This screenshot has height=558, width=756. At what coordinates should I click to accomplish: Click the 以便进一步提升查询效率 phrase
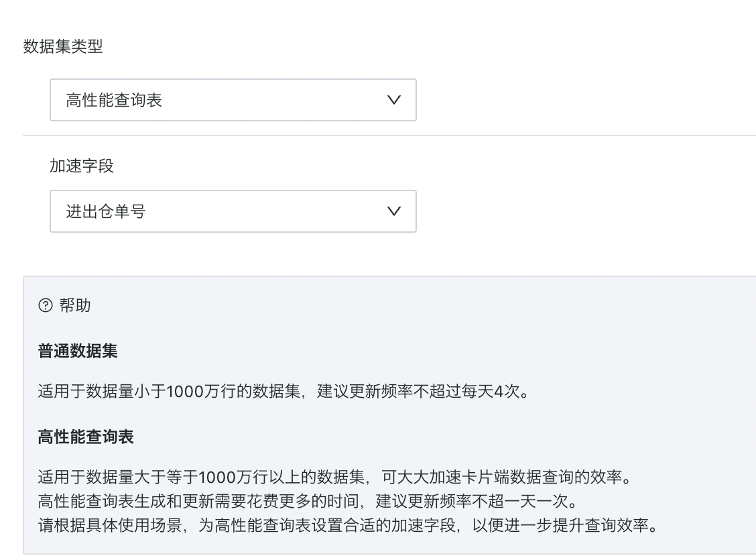[x=560, y=524]
